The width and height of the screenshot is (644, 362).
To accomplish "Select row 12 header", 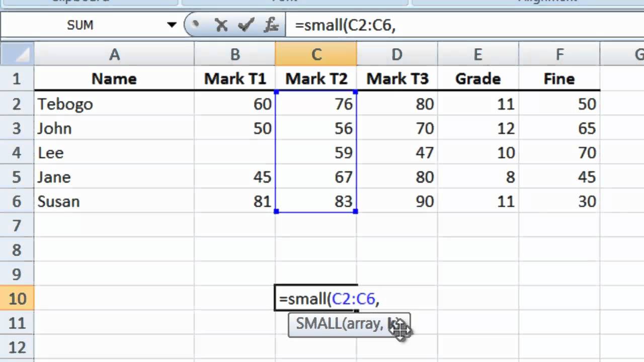I will pyautogui.click(x=17, y=347).
